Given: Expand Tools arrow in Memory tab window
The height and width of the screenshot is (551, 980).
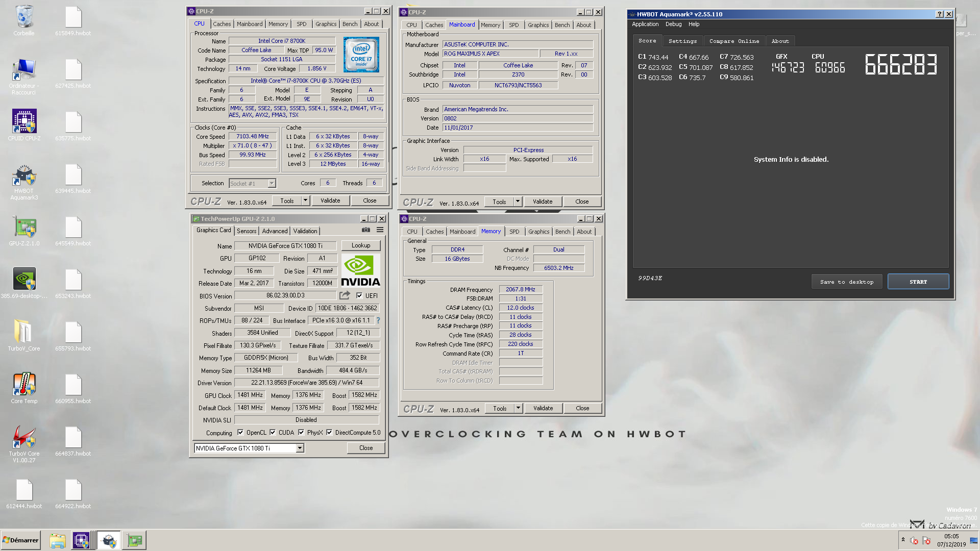Looking at the screenshot, I should 518,408.
